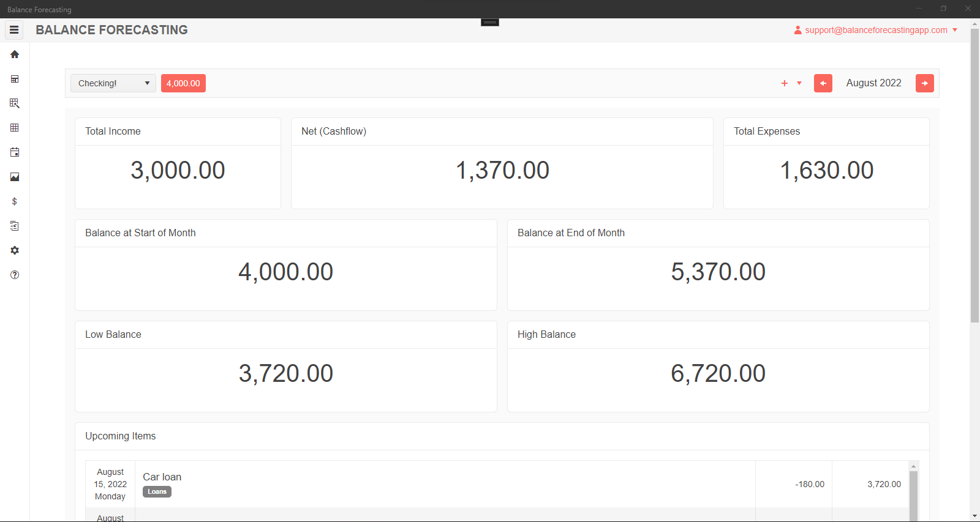Open the Home dashboard icon
Image resolution: width=980 pixels, height=522 pixels.
(15, 54)
